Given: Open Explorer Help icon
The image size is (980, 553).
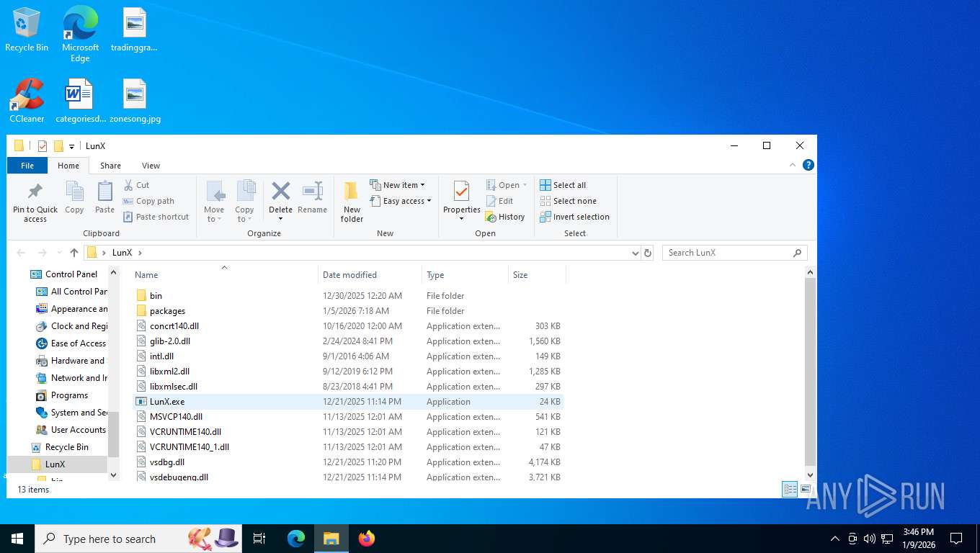Looking at the screenshot, I should (x=808, y=165).
